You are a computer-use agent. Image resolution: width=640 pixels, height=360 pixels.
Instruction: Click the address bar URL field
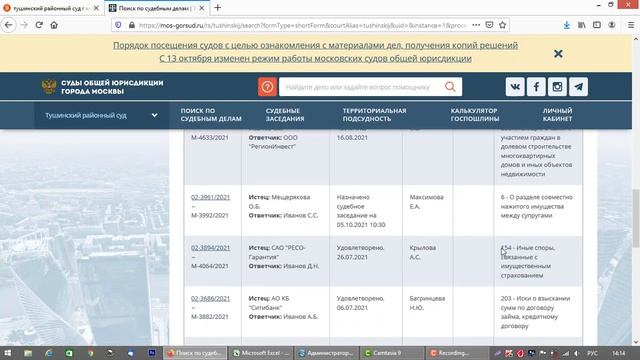pyautogui.click(x=302, y=25)
